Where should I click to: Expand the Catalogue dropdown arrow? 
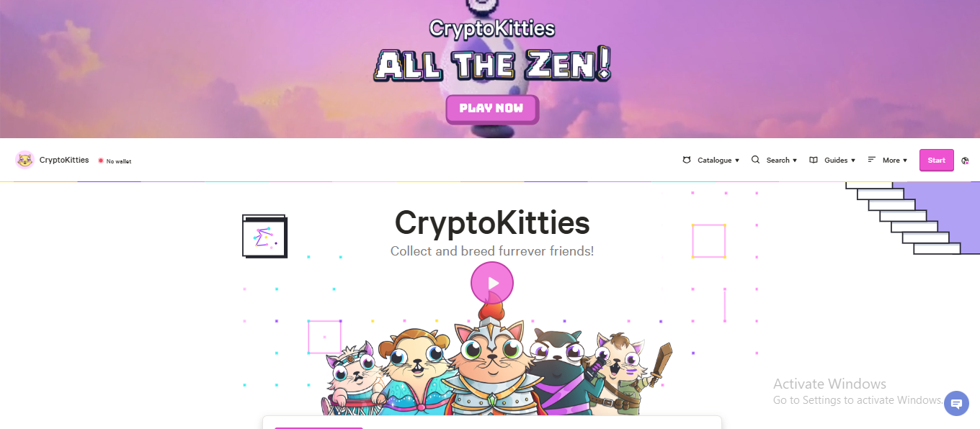737,161
